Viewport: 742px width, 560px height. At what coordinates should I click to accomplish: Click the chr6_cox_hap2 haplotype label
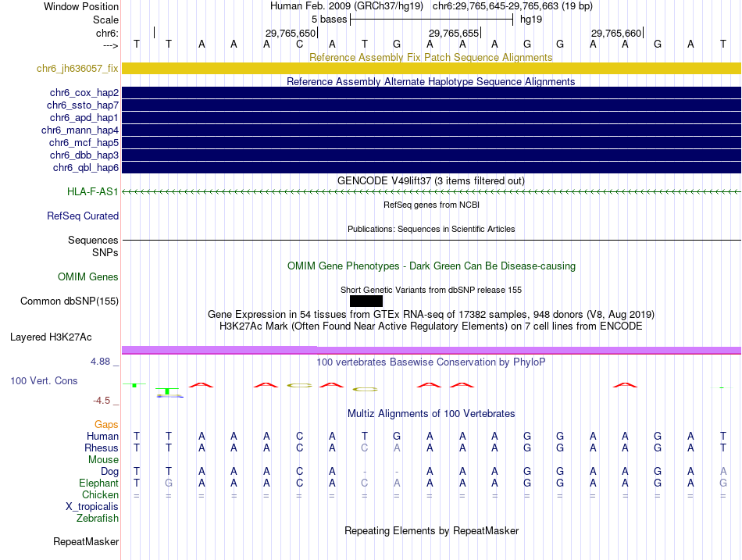(84, 93)
